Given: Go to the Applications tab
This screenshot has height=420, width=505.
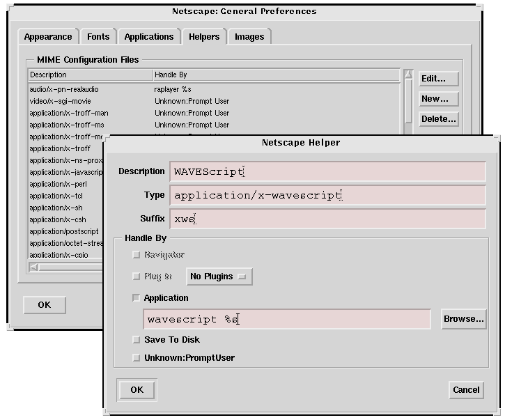Looking at the screenshot, I should (148, 37).
